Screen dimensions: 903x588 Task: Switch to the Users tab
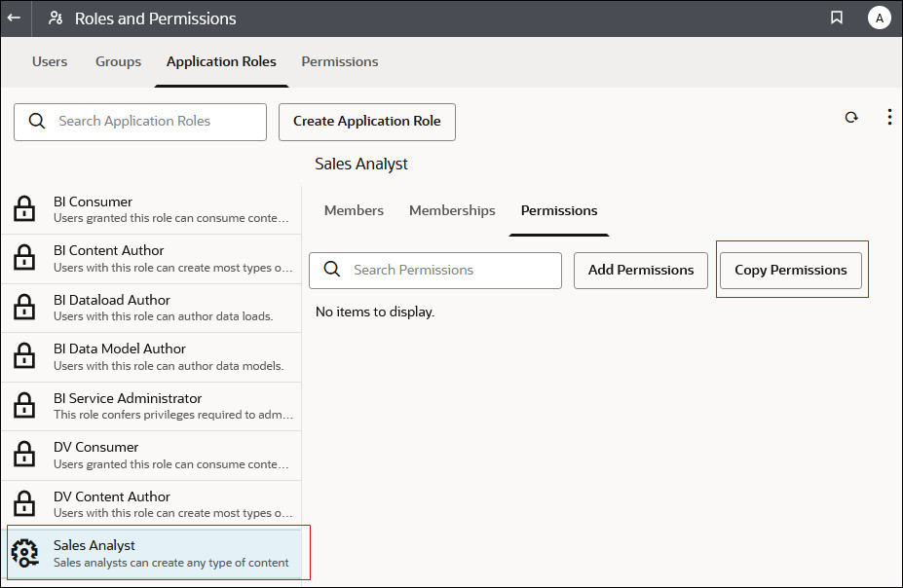point(50,61)
